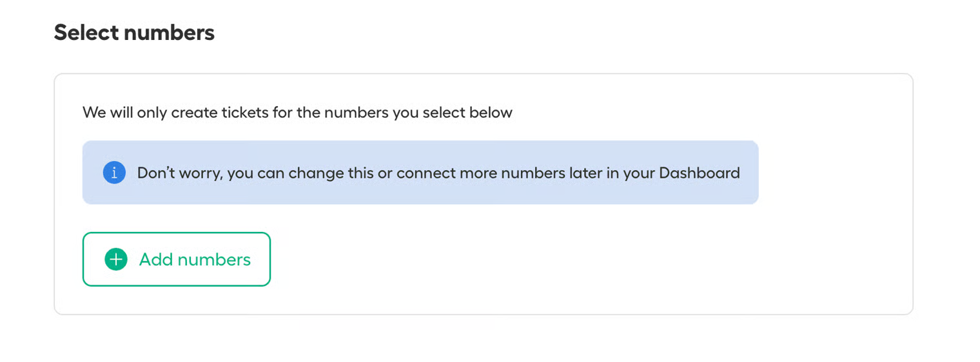This screenshot has width=980, height=362.
Task: Click the "We will only create tickets" sentence
Action: pos(297,113)
